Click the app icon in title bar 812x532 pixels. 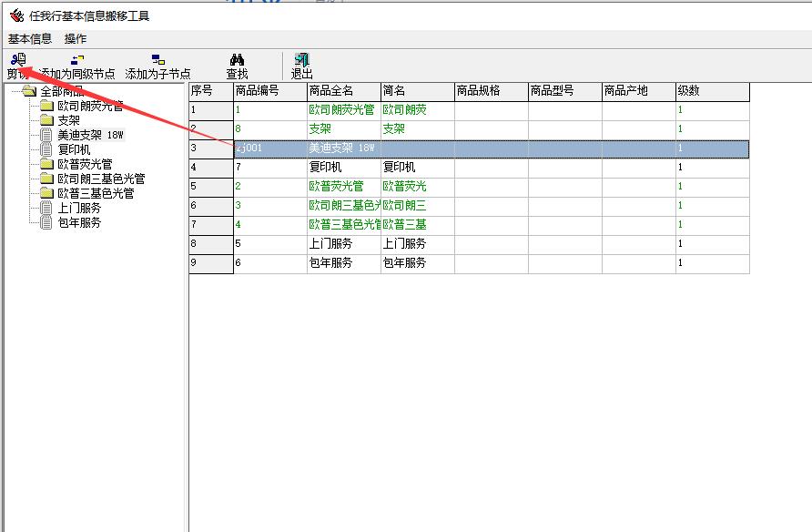point(17,15)
